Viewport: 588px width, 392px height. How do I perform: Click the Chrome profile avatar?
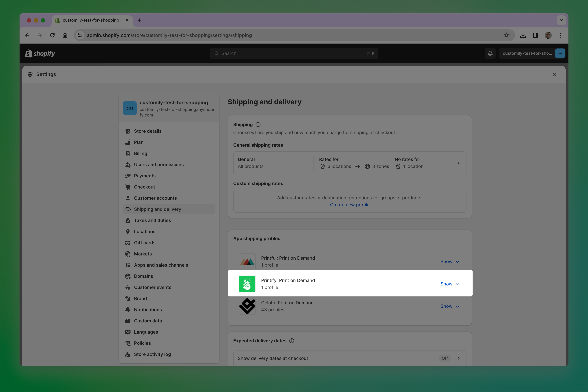548,35
